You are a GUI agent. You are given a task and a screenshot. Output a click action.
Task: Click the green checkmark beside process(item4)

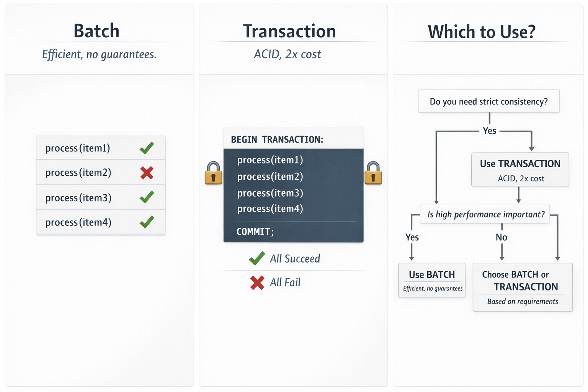point(147,222)
